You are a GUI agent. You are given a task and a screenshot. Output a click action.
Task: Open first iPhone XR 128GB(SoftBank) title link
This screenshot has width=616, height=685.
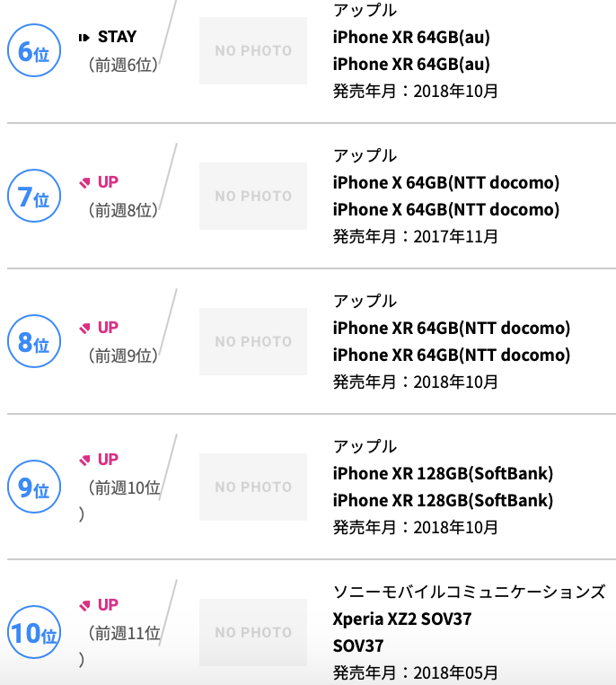pos(443,473)
